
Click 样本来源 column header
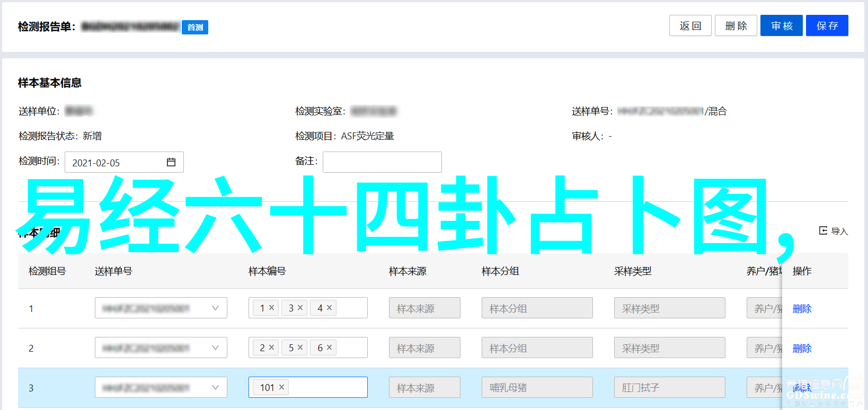click(x=408, y=271)
